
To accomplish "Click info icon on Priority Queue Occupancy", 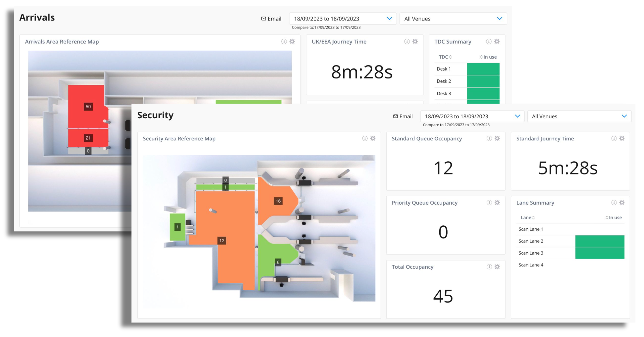I will click(x=489, y=203).
